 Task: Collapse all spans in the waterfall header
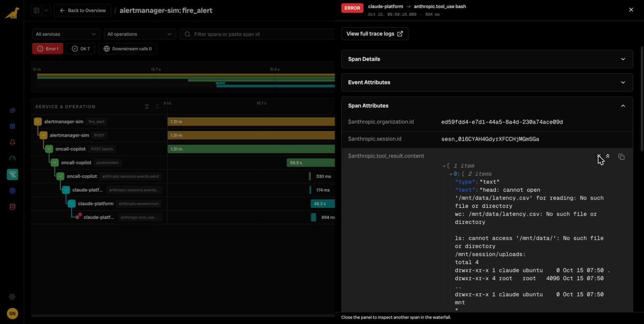click(x=147, y=107)
